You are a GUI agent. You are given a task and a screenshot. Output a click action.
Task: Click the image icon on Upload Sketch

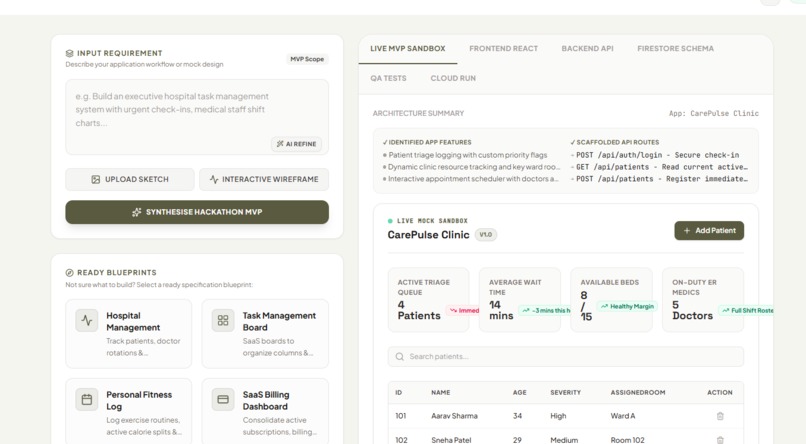96,179
